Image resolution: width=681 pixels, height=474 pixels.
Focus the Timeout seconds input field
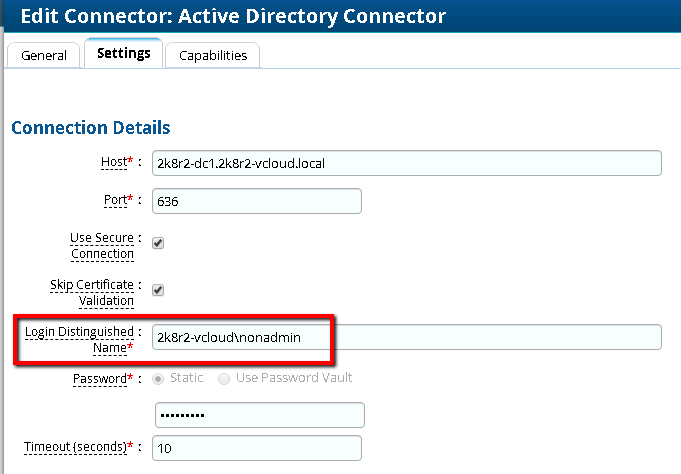point(257,448)
